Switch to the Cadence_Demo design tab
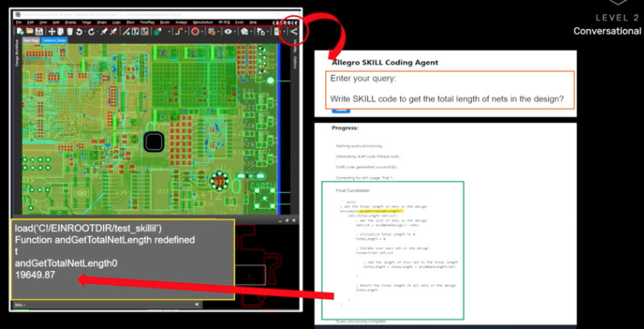The image size is (644, 329). [53, 39]
